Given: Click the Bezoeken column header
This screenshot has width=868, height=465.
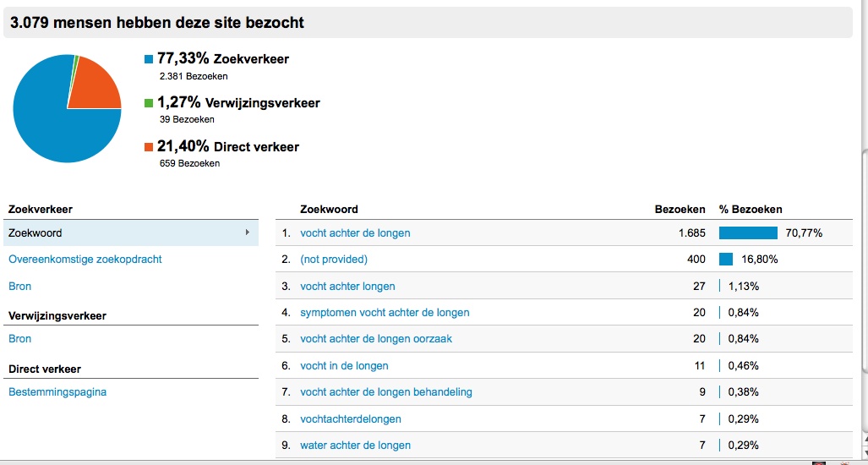Looking at the screenshot, I should pos(680,210).
